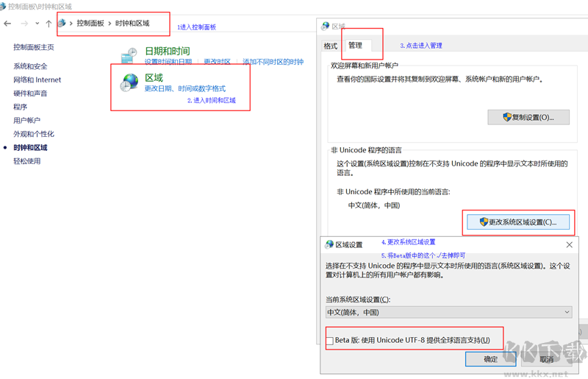Open 网络和 Internet category in sidebar
Screen dimensions: 588x379
pos(37,80)
